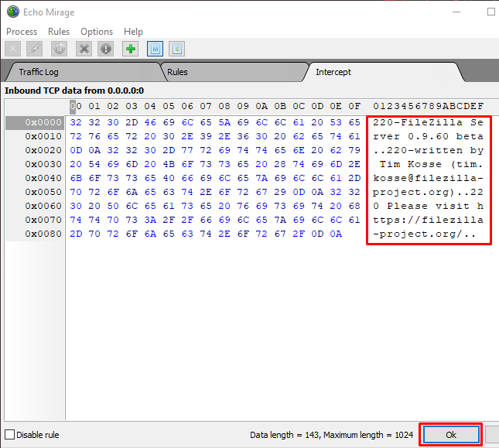Viewport: 499px width, 448px height.
Task: Click hex byte 66 in row 0x0070
Action: click(x=206, y=220)
